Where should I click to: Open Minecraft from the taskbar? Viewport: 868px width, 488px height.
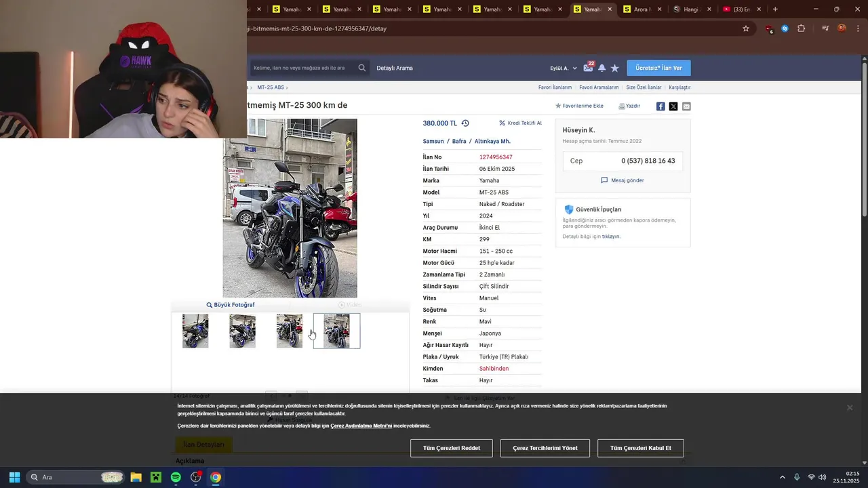156,477
